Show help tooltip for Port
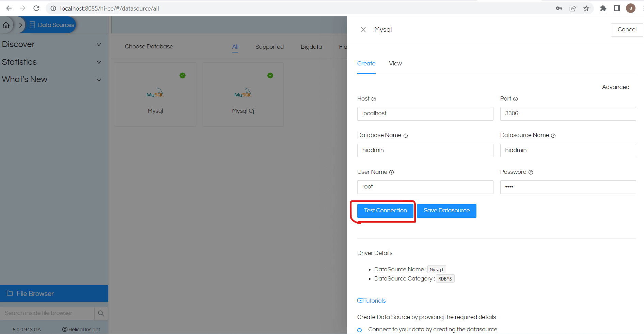This screenshot has height=334, width=644. 515,99
